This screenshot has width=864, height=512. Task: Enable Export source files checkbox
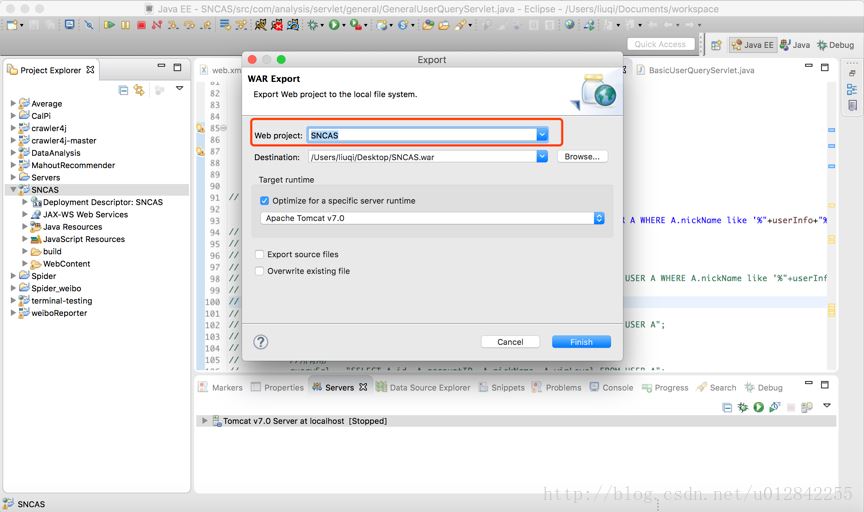tap(260, 254)
